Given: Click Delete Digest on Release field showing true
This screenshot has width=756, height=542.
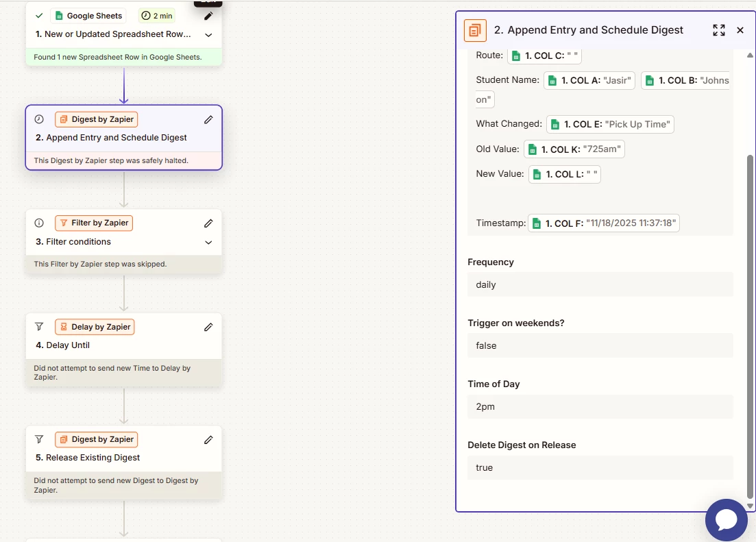Looking at the screenshot, I should point(600,467).
